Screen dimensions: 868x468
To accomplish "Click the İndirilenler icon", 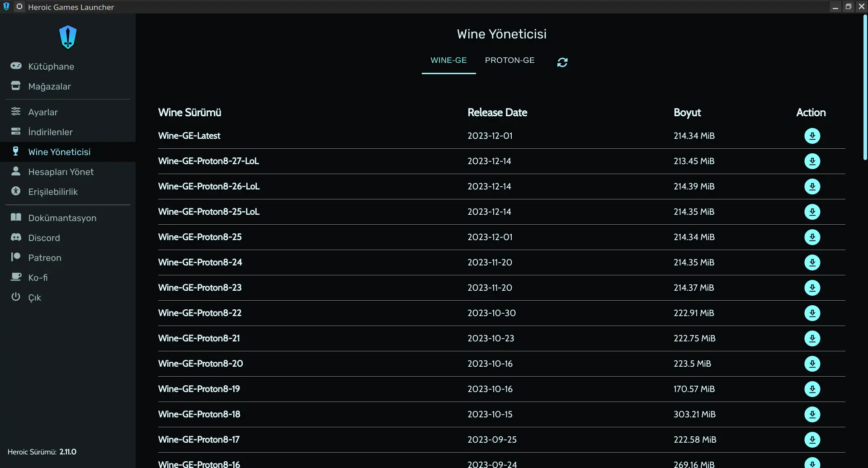I will point(16,131).
